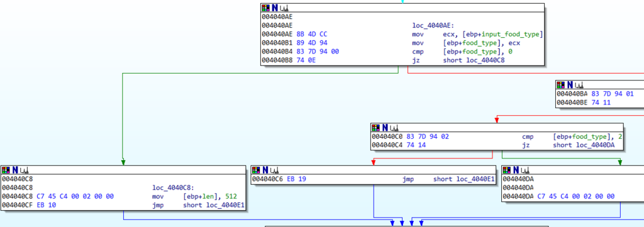Click the jz mnemonic at address 004040B8
Screen dimensions: 644x227
coord(416,60)
